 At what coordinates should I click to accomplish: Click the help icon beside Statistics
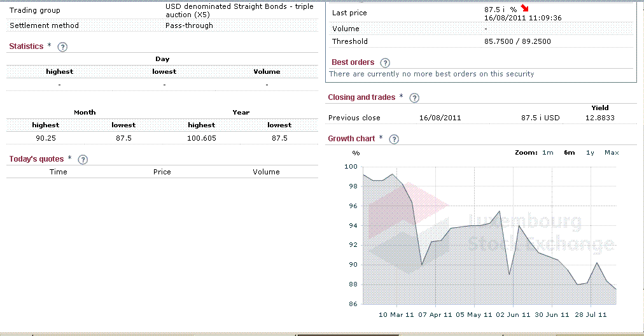(x=62, y=47)
